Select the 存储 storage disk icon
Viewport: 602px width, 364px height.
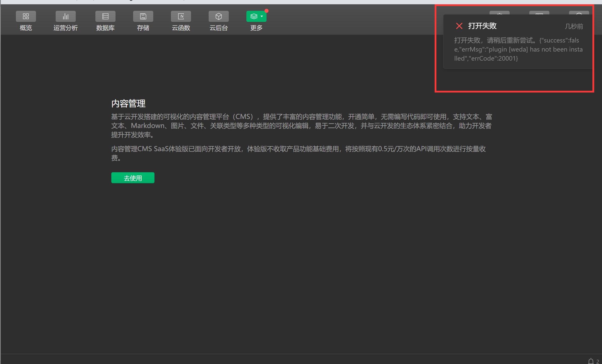click(143, 16)
